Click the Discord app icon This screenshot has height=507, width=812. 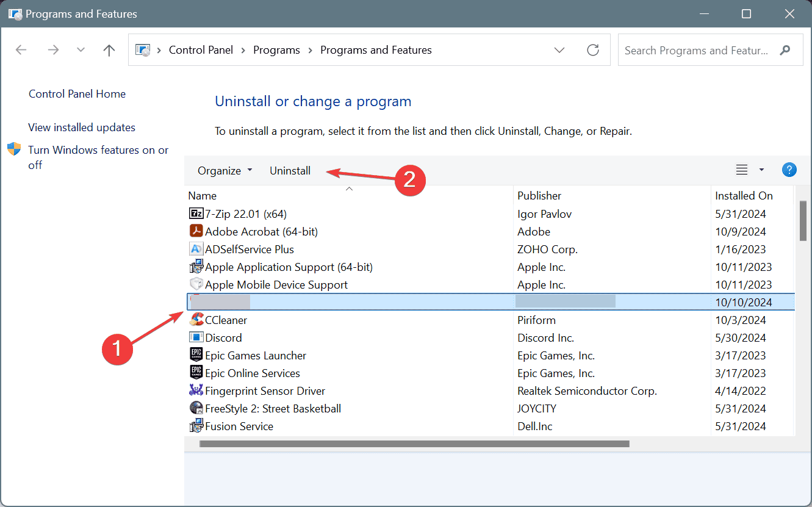pos(196,337)
